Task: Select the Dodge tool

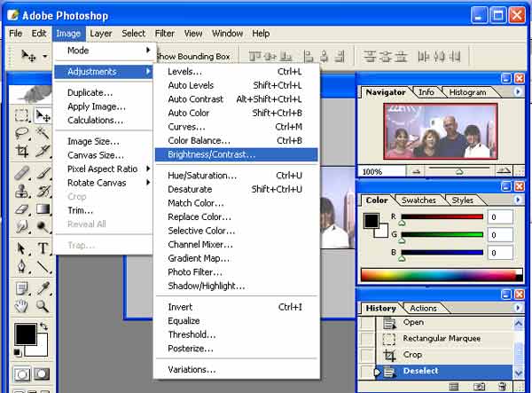Action: [x=43, y=226]
